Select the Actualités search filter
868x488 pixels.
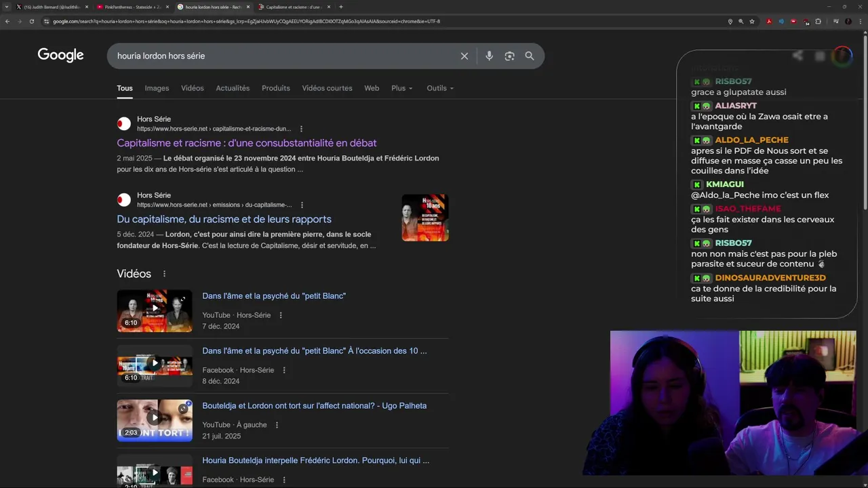pos(233,88)
